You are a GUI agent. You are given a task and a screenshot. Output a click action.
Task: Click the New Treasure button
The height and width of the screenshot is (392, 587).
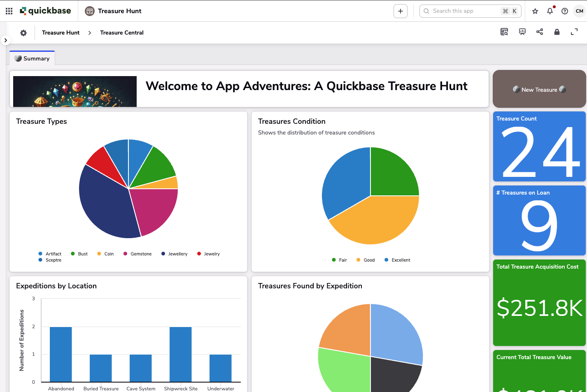tap(539, 89)
